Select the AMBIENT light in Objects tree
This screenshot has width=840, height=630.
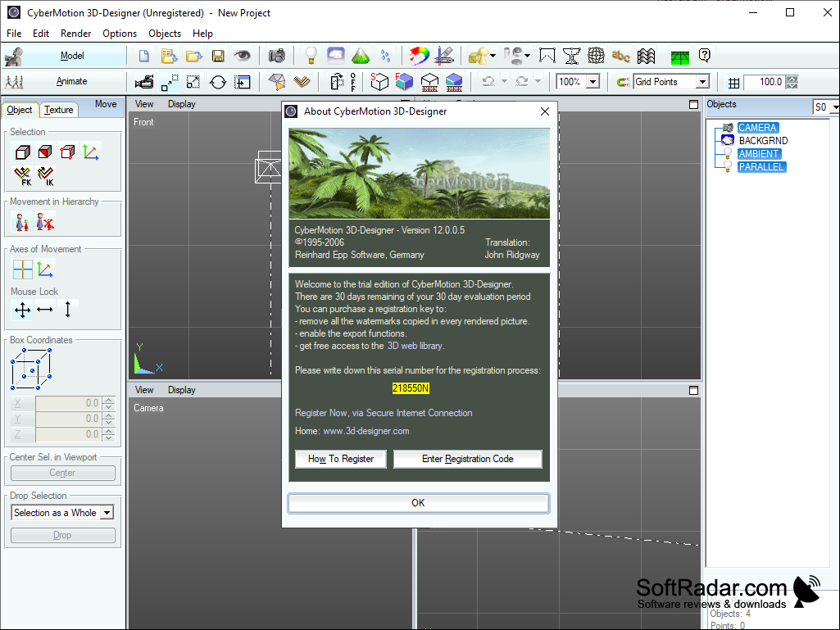760,154
